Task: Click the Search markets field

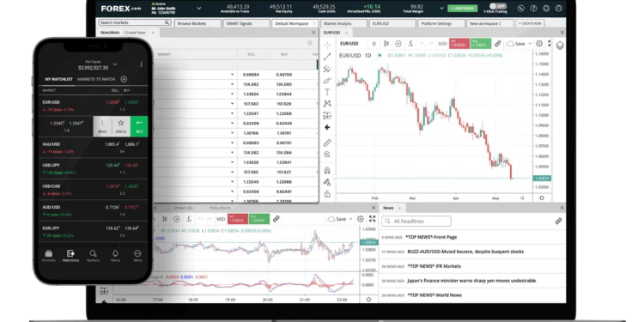Action: tap(135, 22)
